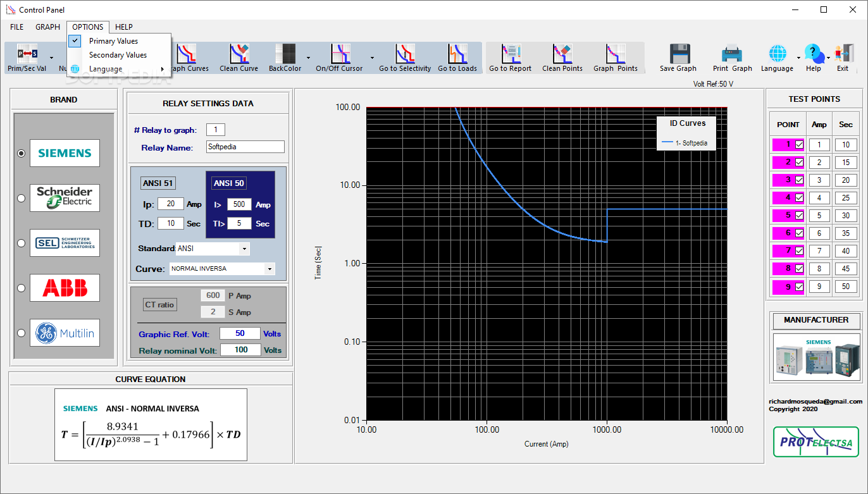Viewport: 868px width, 494px height.
Task: Close the OPTIONS menu
Action: click(88, 27)
